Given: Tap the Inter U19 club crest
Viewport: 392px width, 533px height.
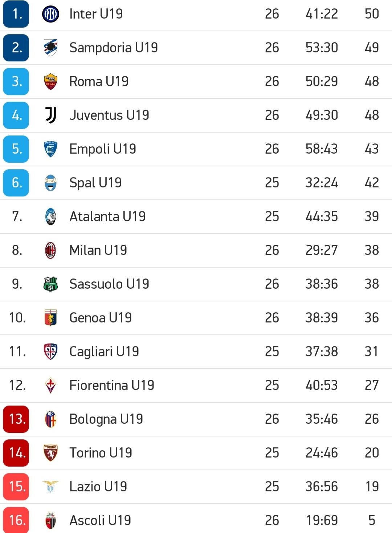Looking at the screenshot, I should pyautogui.click(x=50, y=14).
